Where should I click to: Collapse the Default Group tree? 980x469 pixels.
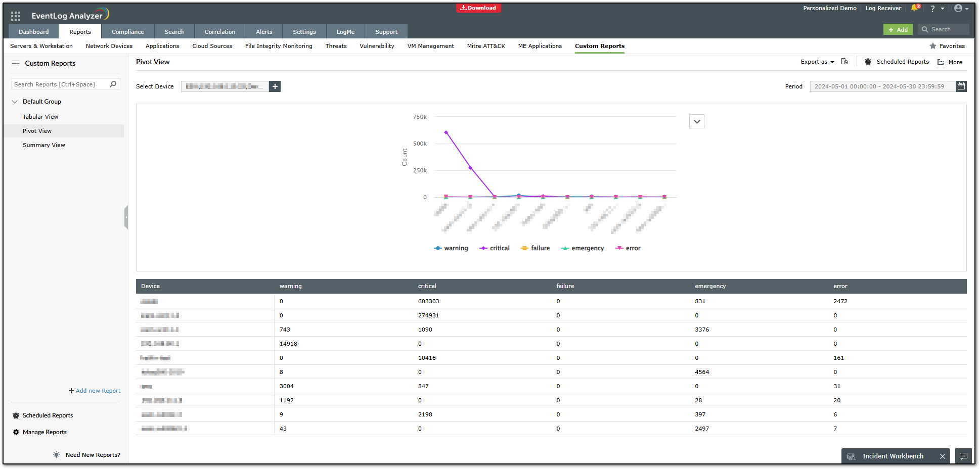point(15,102)
